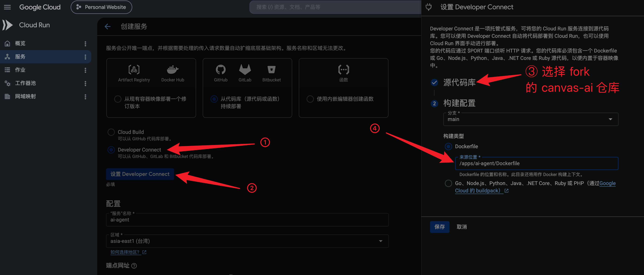Click the 函数 brackets icon
Screen dimensions: 644x275
tap(344, 70)
